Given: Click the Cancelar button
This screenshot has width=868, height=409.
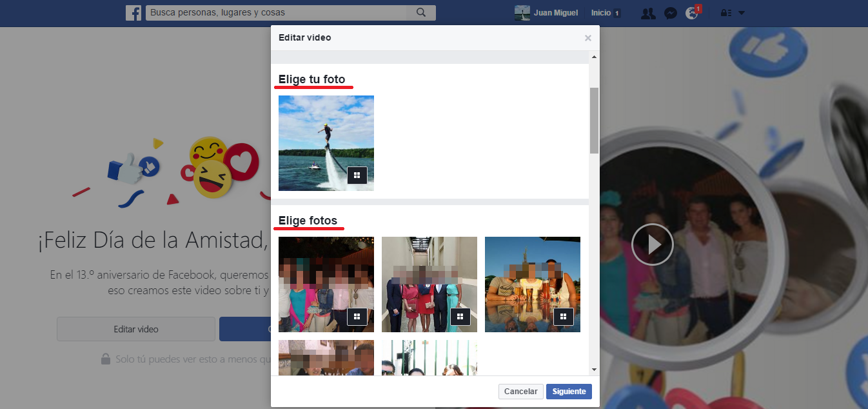Looking at the screenshot, I should (x=520, y=392).
